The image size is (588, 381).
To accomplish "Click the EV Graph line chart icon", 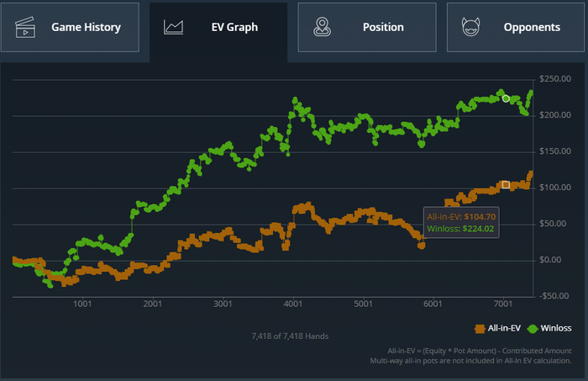I will click(x=174, y=27).
